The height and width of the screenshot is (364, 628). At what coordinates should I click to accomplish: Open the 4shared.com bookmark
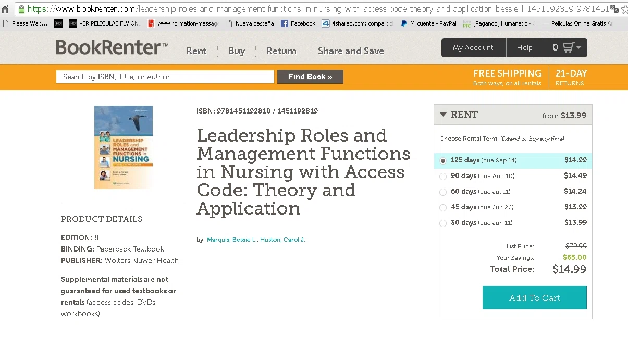pos(358,23)
